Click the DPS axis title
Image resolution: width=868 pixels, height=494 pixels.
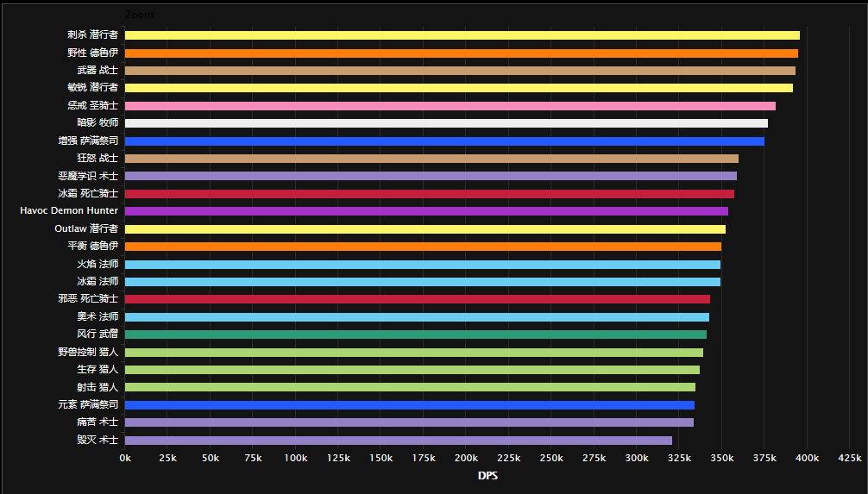[487, 475]
